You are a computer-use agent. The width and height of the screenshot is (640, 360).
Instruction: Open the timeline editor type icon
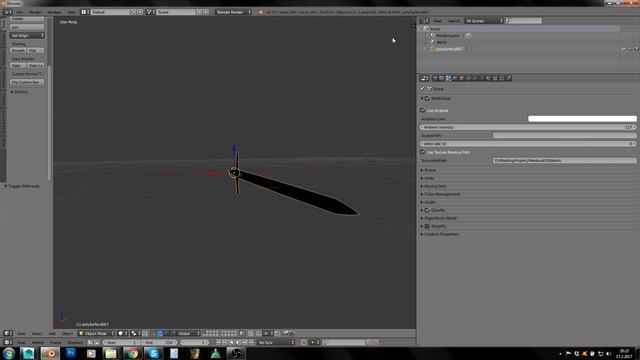tap(7, 342)
